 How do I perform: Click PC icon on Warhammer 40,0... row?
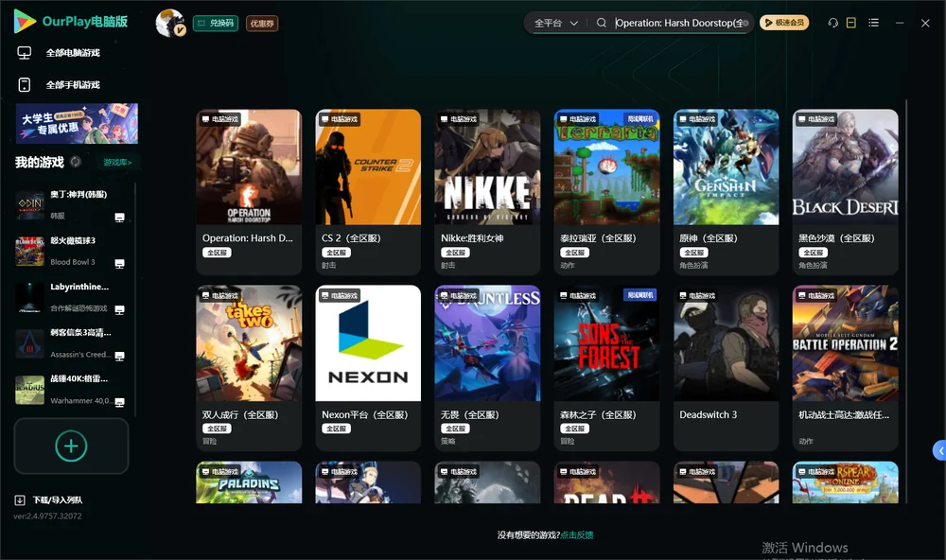click(119, 403)
